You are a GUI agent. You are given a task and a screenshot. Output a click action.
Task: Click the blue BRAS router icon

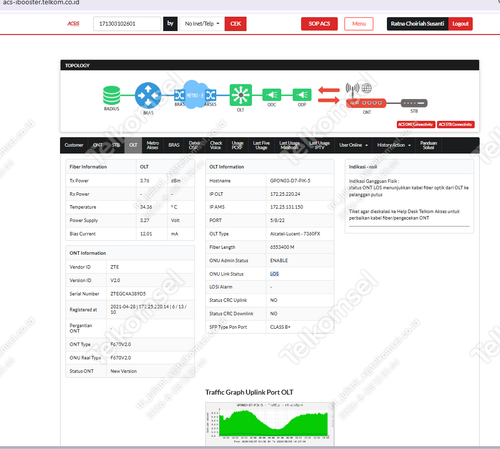[148, 96]
